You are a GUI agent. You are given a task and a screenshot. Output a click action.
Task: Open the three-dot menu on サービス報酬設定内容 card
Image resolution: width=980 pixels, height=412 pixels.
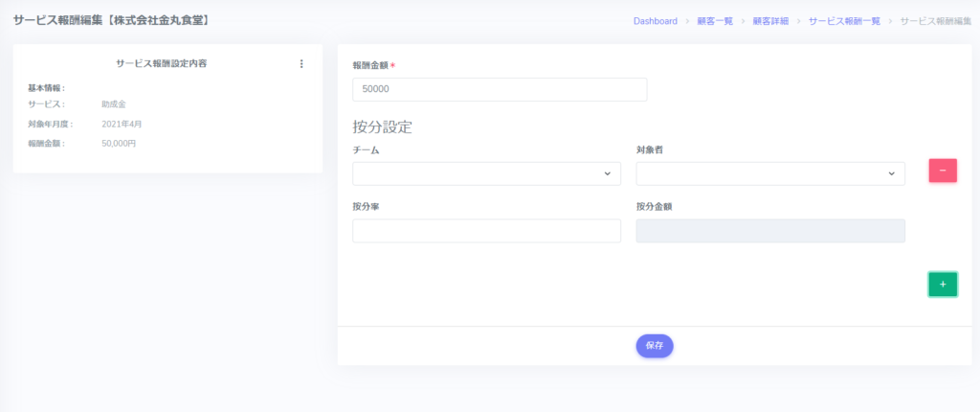point(301,64)
